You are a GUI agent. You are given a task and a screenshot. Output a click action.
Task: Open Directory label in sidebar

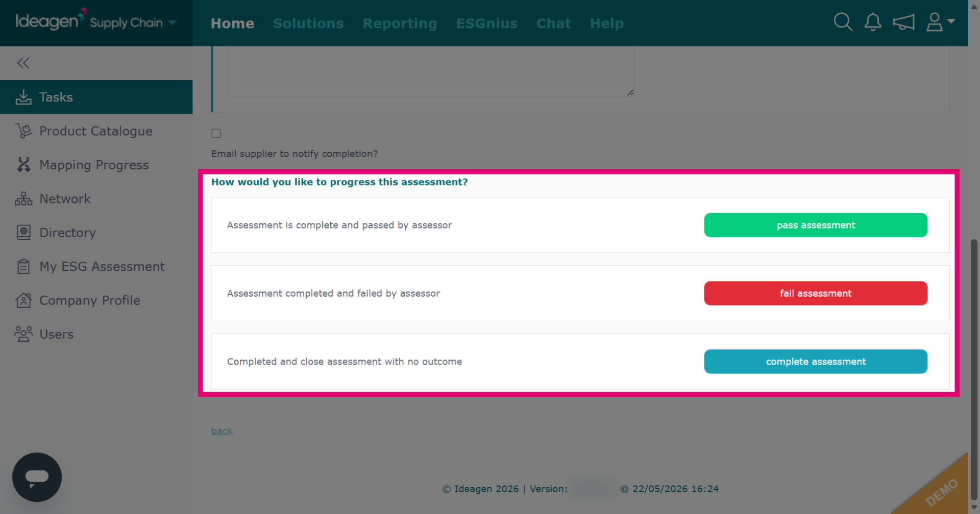[x=67, y=233]
